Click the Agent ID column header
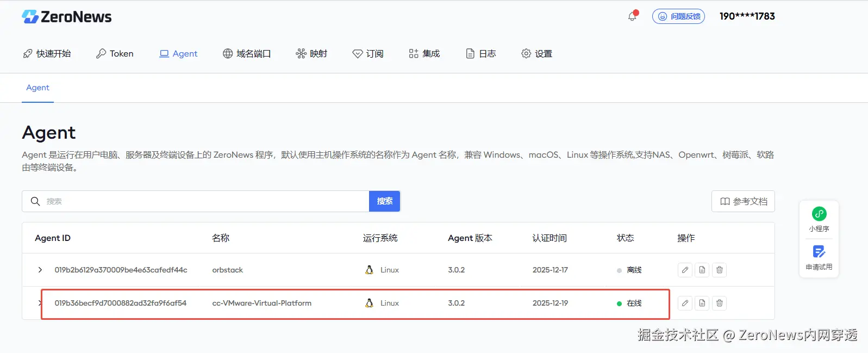The width and height of the screenshot is (868, 353). (53, 238)
